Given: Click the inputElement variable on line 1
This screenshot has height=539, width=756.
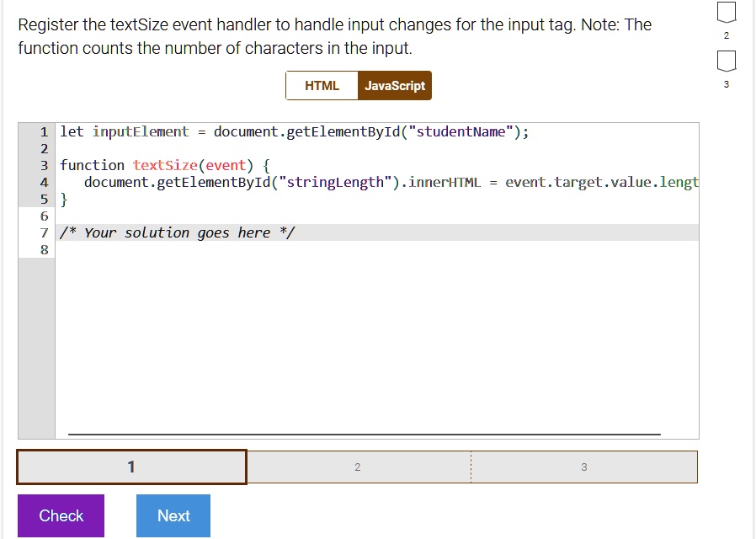Looking at the screenshot, I should tap(141, 131).
